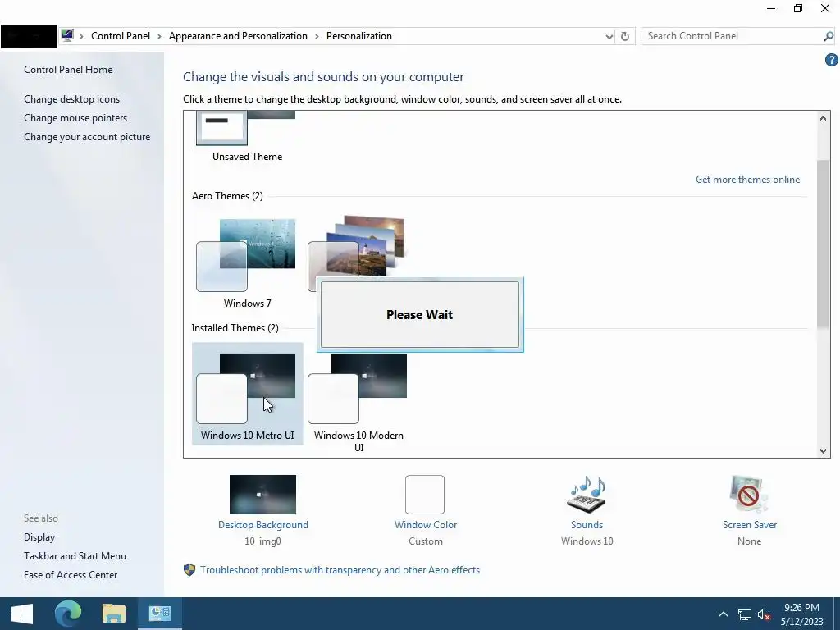The image size is (840, 630).
Task: Open Change desktop icons
Action: click(72, 99)
